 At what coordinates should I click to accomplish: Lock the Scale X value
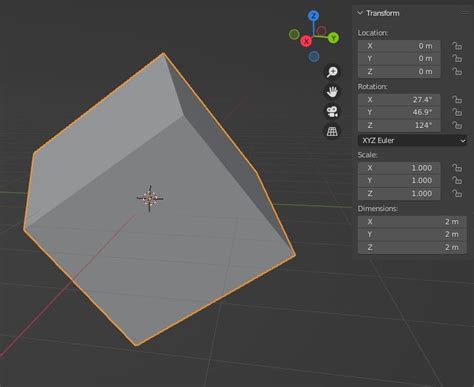(x=457, y=168)
